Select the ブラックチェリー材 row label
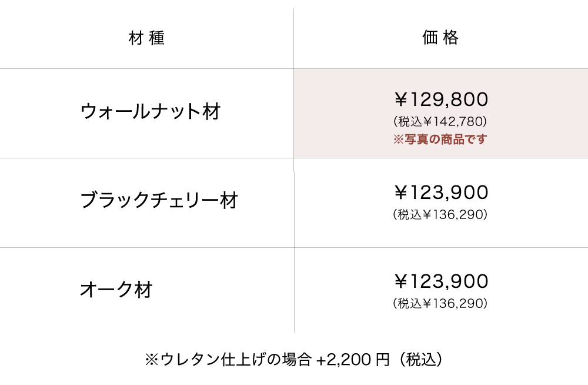This screenshot has height=385, width=588. pos(159,201)
